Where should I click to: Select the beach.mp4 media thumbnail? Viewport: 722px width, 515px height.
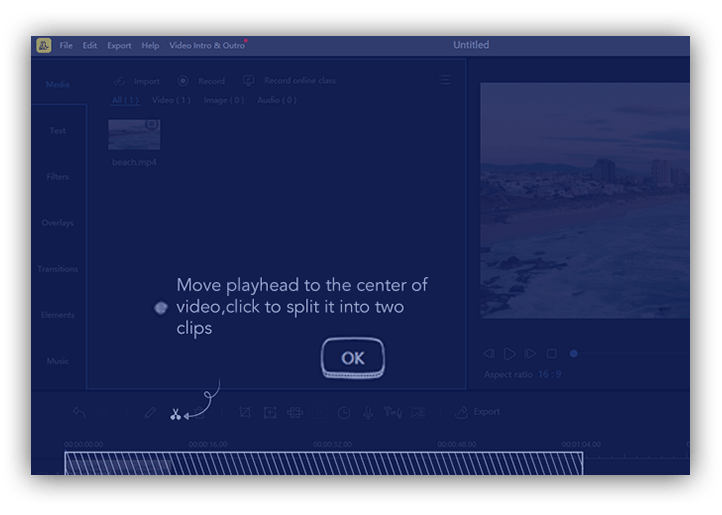(134, 134)
